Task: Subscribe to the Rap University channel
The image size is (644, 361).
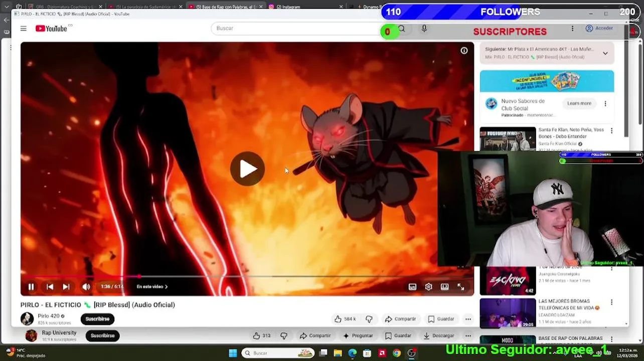Action: (102, 336)
